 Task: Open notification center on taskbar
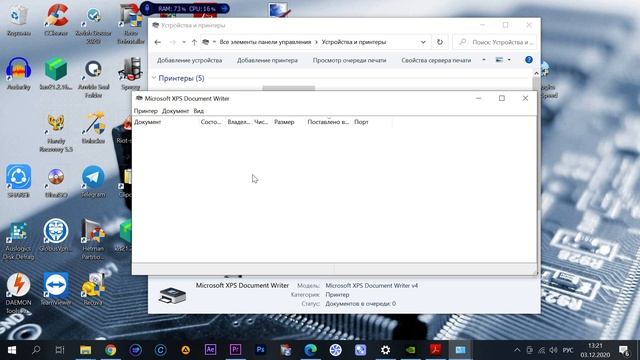[x=624, y=350]
